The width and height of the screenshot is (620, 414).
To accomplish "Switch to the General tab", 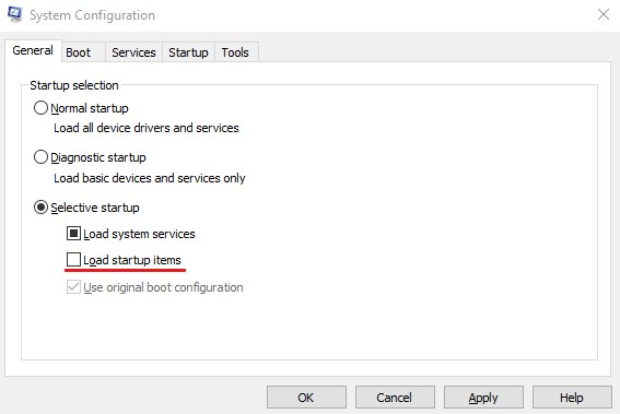I will tap(32, 52).
